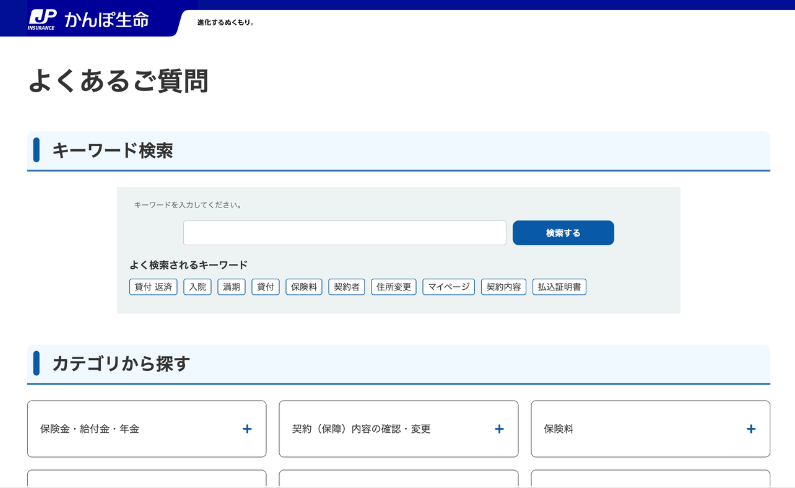This screenshot has height=488, width=795.
Task: Click the よくあるご質問 page heading
Action: click(x=118, y=81)
